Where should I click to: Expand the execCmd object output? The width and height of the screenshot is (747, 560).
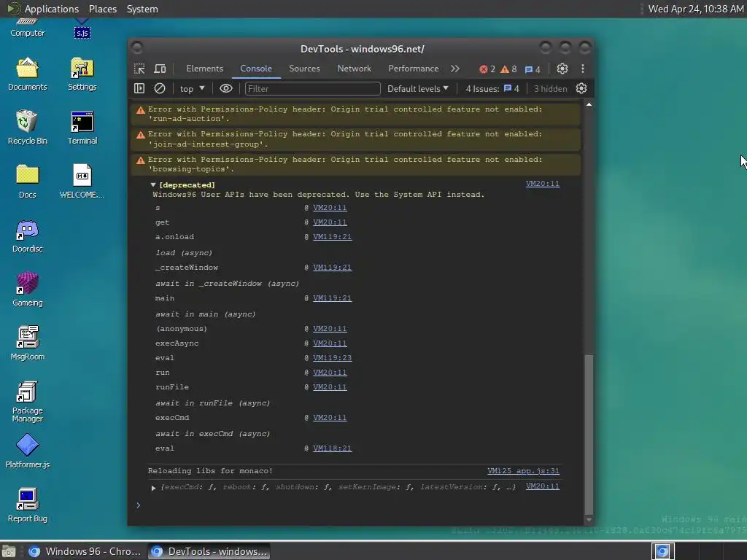point(153,488)
